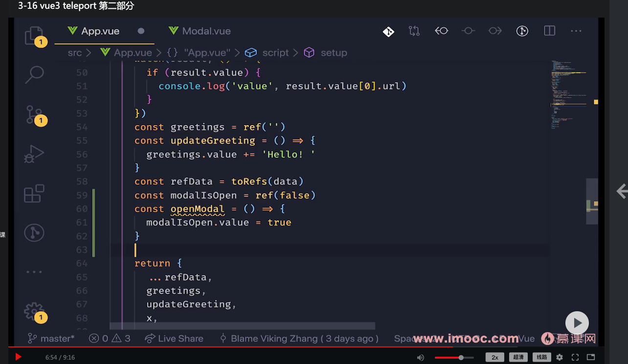Click Blame Viking Zhang status bar entry
This screenshot has height=364, width=628.
pyautogui.click(x=299, y=338)
